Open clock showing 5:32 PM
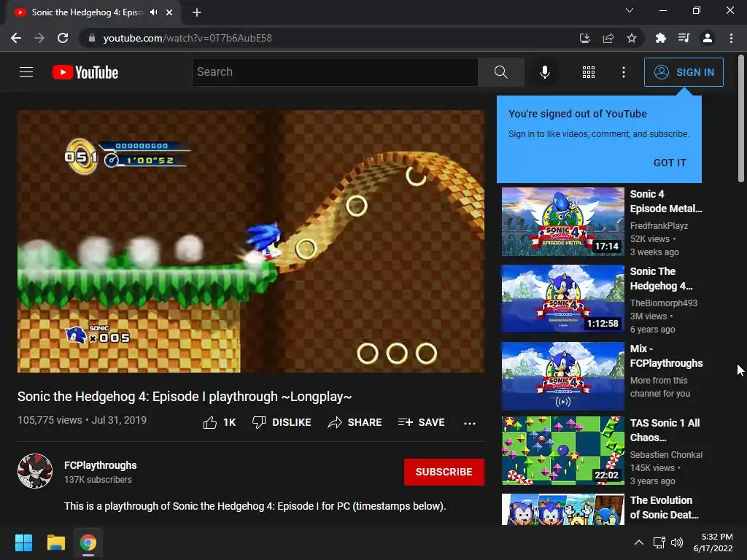The image size is (747, 560). [x=713, y=542]
